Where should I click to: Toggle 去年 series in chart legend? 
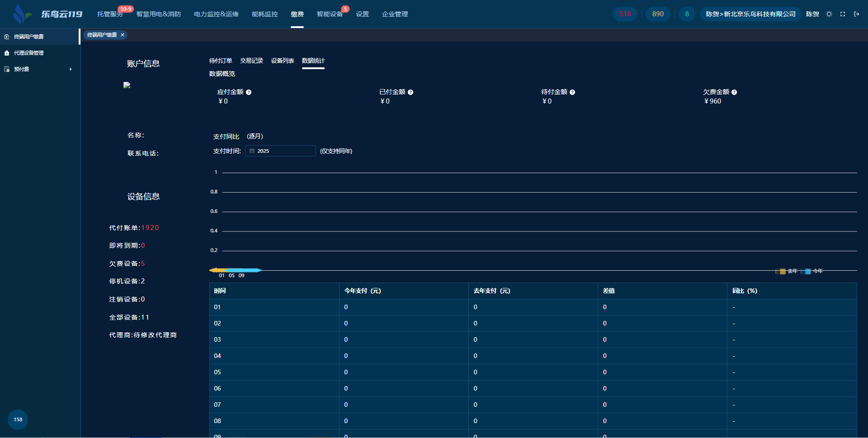tap(787, 271)
